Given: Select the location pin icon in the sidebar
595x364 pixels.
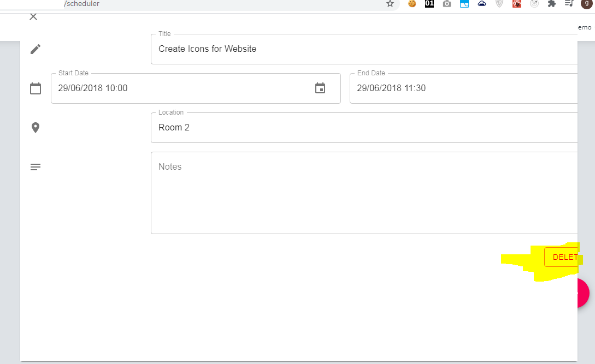Looking at the screenshot, I should [35, 127].
